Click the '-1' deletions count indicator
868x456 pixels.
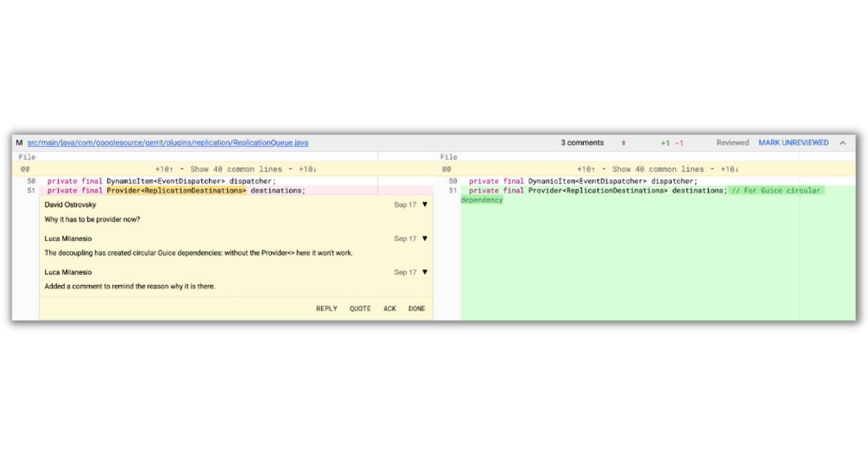pos(679,143)
